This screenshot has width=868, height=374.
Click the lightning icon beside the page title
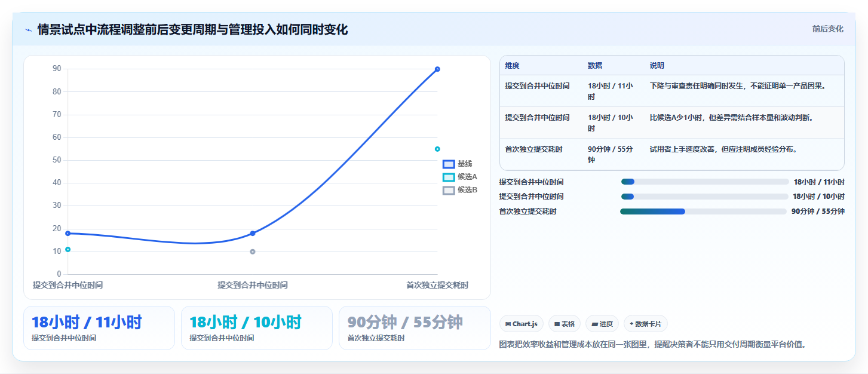(28, 30)
